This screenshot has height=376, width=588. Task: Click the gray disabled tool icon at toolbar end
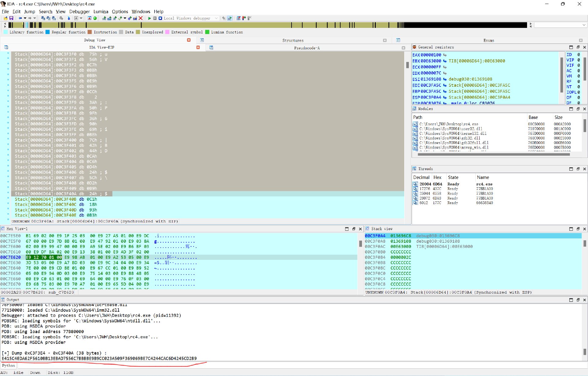(249, 18)
